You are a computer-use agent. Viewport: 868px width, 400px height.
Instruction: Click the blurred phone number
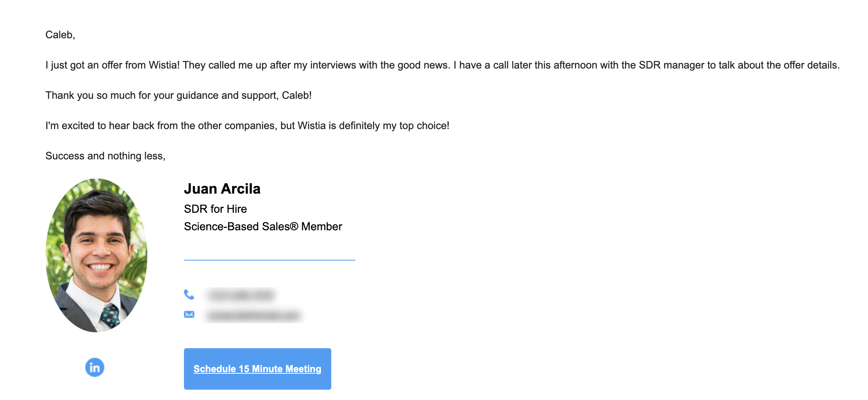click(240, 295)
